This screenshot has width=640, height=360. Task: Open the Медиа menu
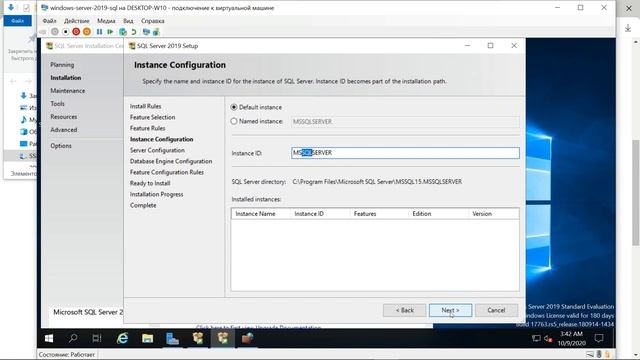click(x=106, y=21)
